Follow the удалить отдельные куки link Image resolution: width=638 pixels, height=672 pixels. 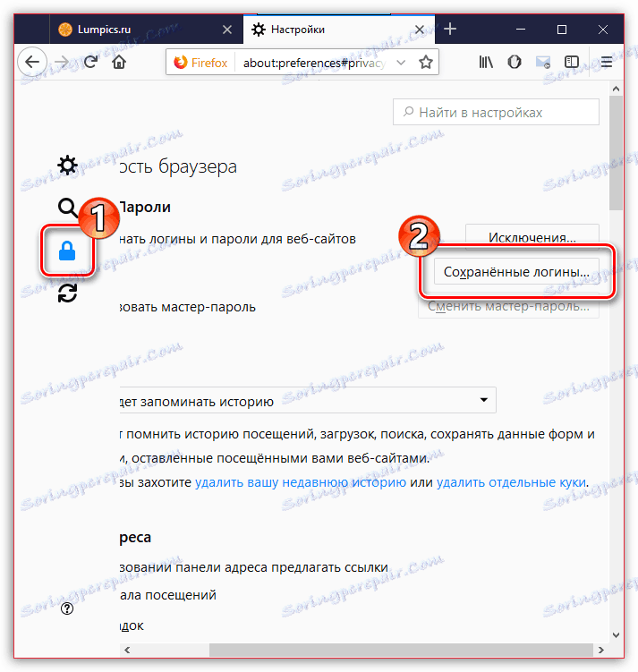pos(511,482)
